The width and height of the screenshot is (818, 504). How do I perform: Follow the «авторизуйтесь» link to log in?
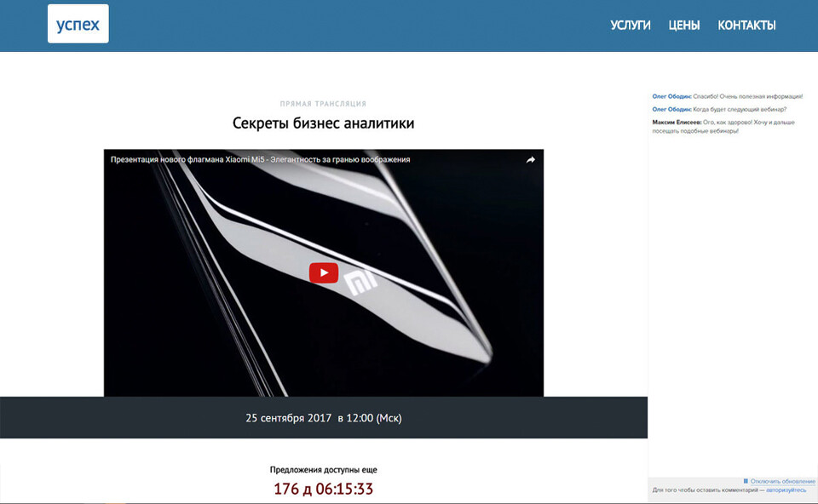786,490
